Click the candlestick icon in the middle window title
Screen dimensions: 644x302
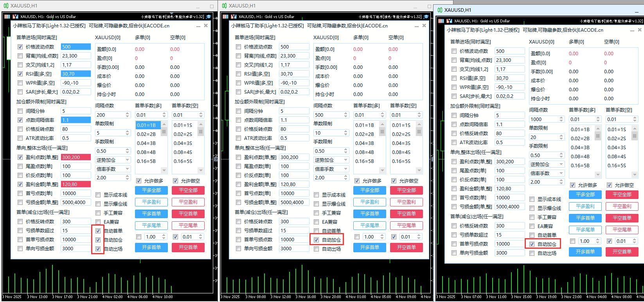[224, 6]
